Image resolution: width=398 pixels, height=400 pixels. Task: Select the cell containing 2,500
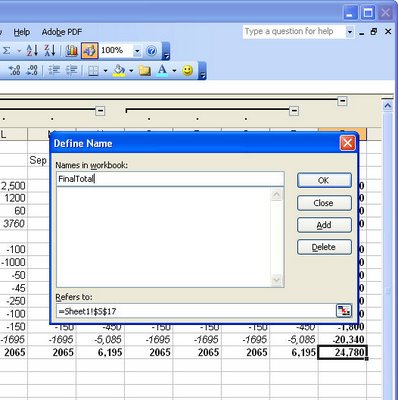[x=13, y=186]
